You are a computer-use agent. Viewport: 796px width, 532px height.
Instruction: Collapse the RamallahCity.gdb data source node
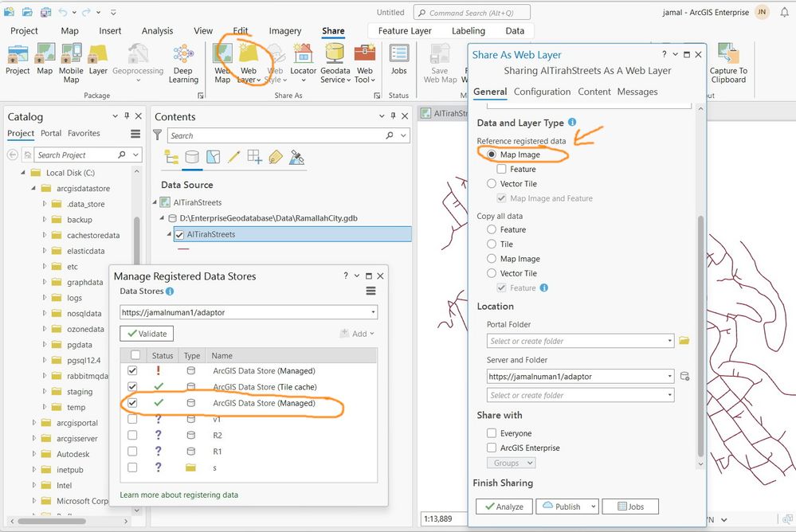(163, 218)
